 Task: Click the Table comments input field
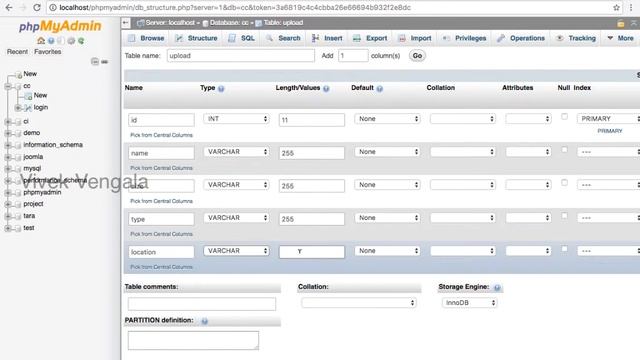202,304
